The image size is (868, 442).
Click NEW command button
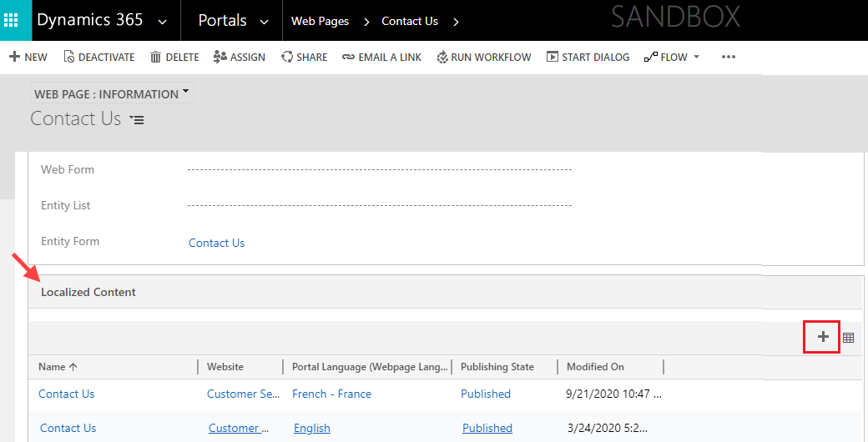28,57
